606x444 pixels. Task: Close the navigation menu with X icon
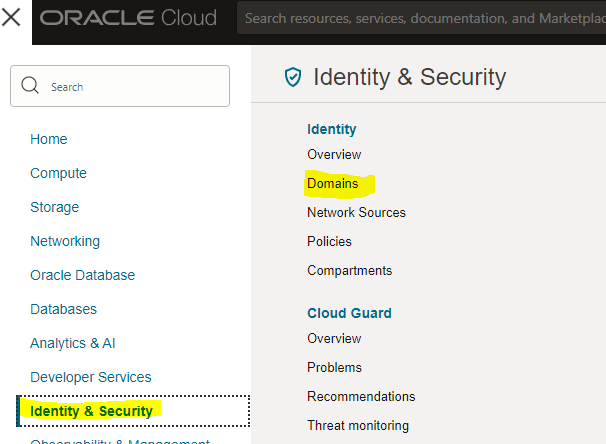tap(12, 17)
